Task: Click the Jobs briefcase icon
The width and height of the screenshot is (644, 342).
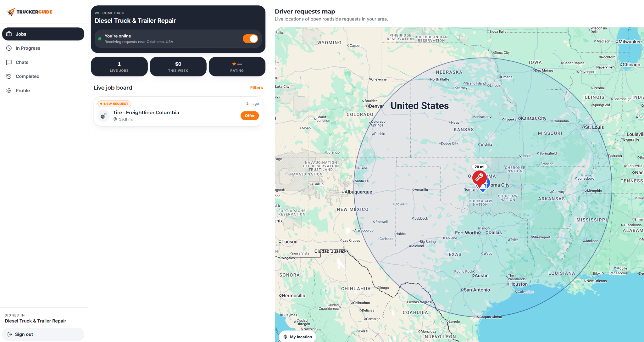Action: click(9, 34)
